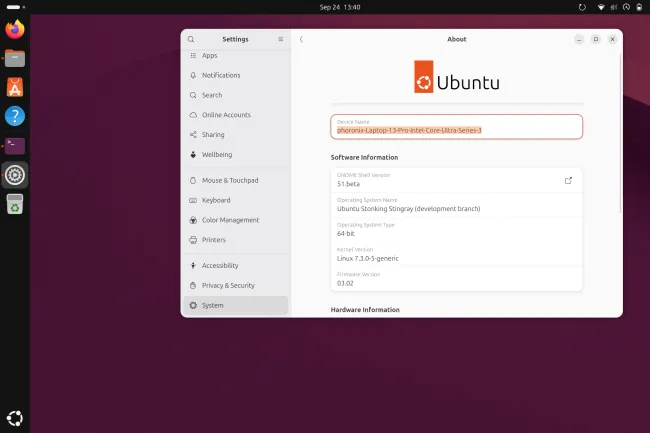Open the App Center dock icon

pyautogui.click(x=15, y=87)
